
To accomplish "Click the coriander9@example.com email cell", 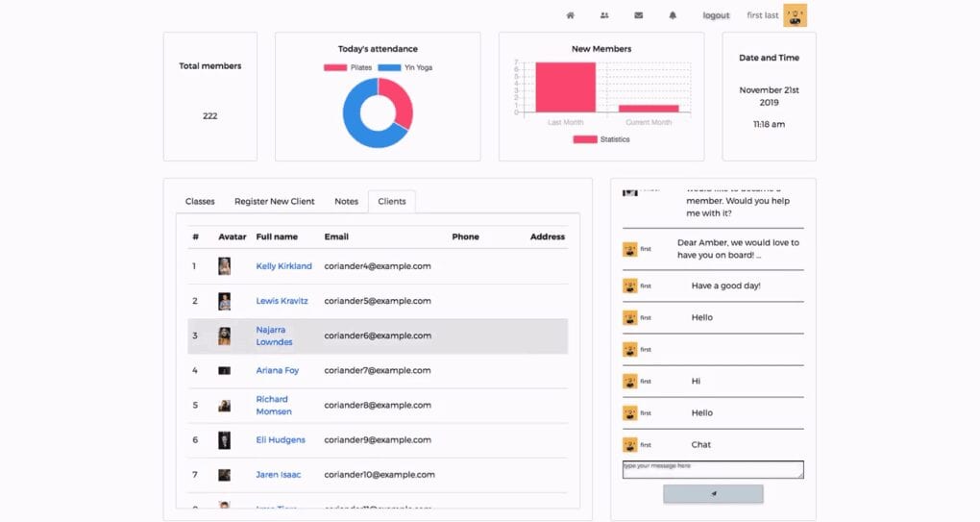I will pos(378,440).
